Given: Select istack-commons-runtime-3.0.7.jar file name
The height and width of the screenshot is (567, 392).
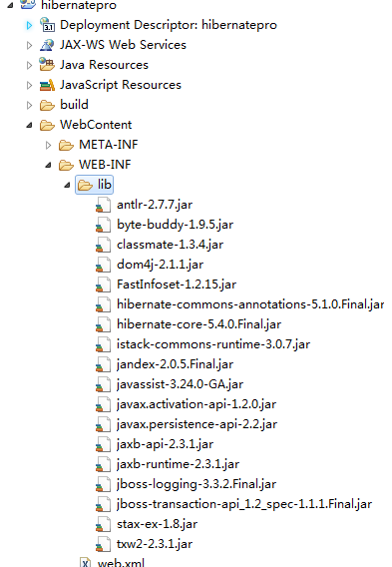Looking at the screenshot, I should [x=213, y=344].
